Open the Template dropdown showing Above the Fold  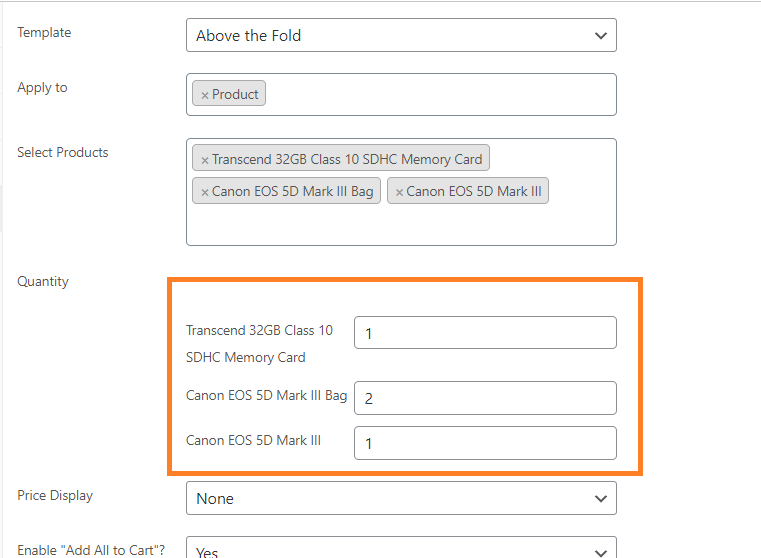401,35
